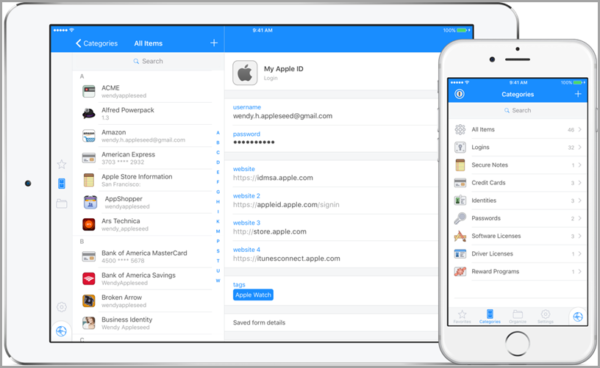Launch the iPad 1Browser globe icon
Viewport: 600px width, 368px height.
click(61, 331)
